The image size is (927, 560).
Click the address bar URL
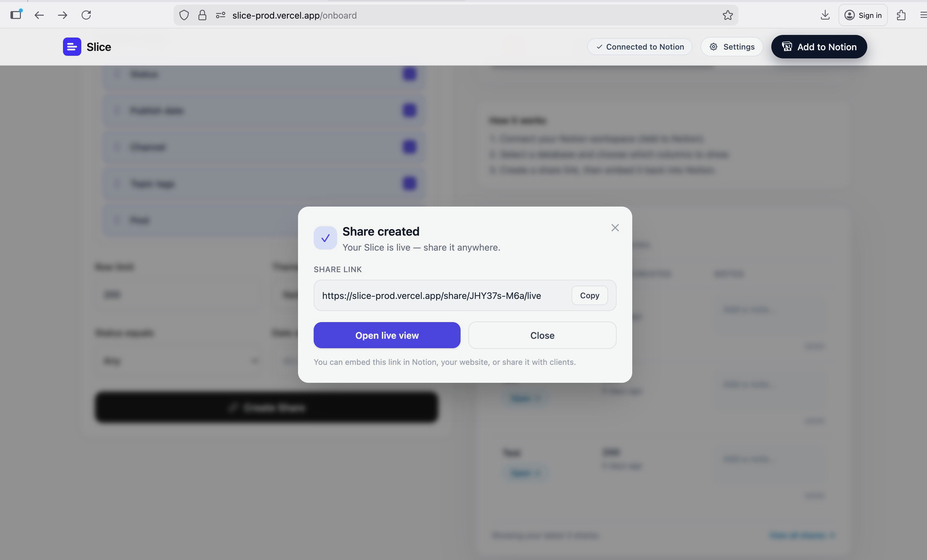294,15
